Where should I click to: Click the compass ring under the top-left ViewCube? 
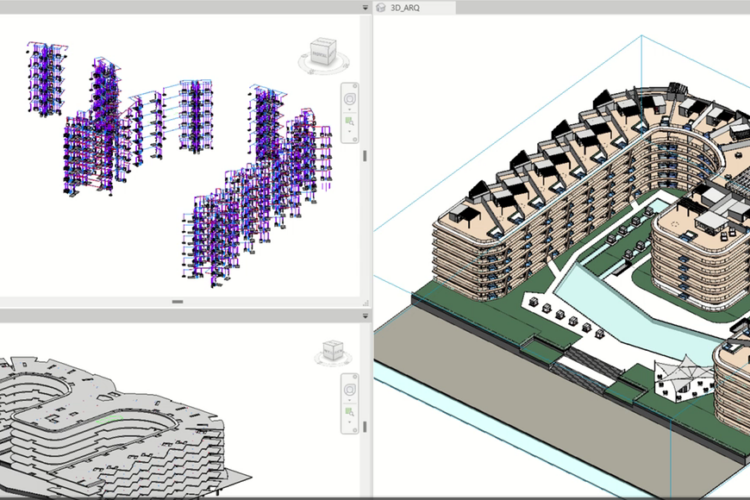[x=322, y=68]
